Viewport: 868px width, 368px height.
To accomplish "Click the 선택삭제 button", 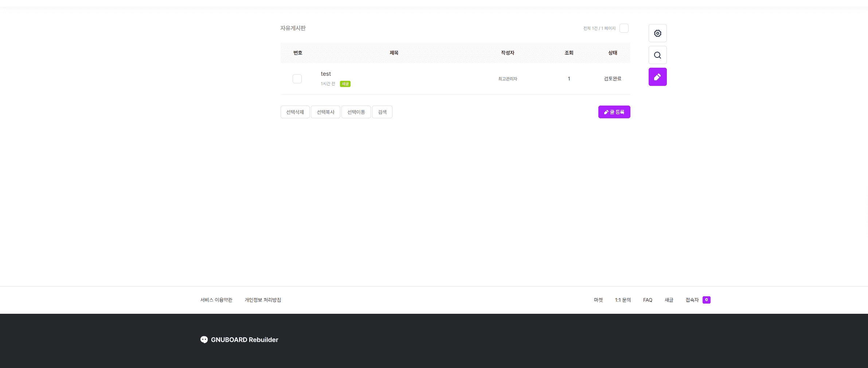I will coord(295,112).
